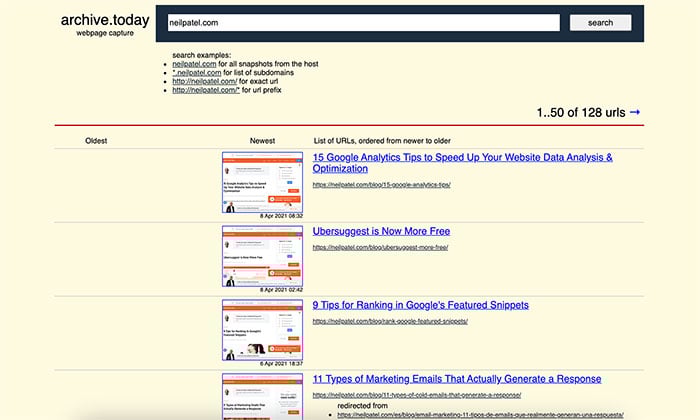The height and width of the screenshot is (420, 700).
Task: Click the 15-google-analytics-tips URL link
Action: click(x=381, y=185)
